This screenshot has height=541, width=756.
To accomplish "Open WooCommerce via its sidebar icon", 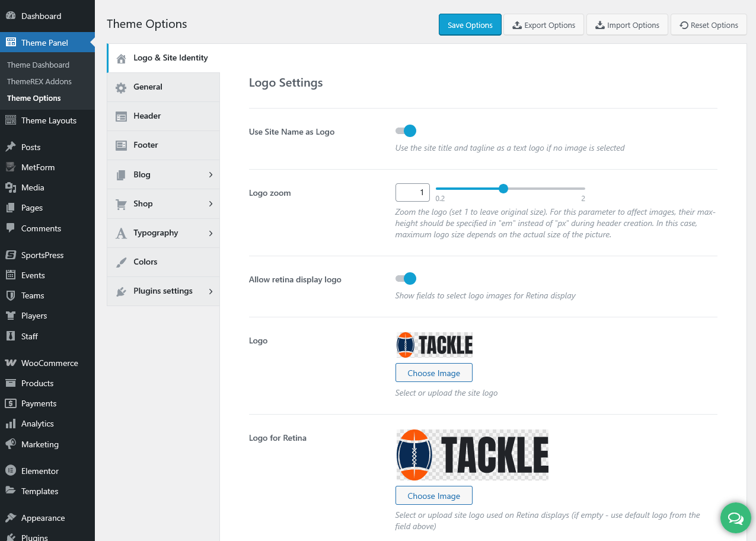I will [11, 363].
